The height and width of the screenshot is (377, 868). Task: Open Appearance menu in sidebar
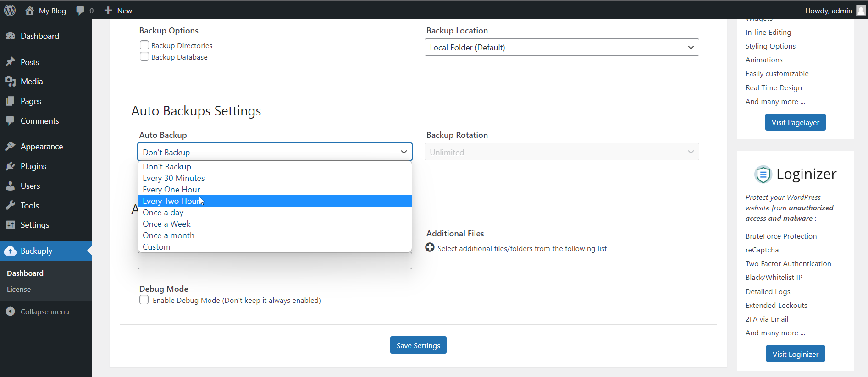click(x=46, y=146)
